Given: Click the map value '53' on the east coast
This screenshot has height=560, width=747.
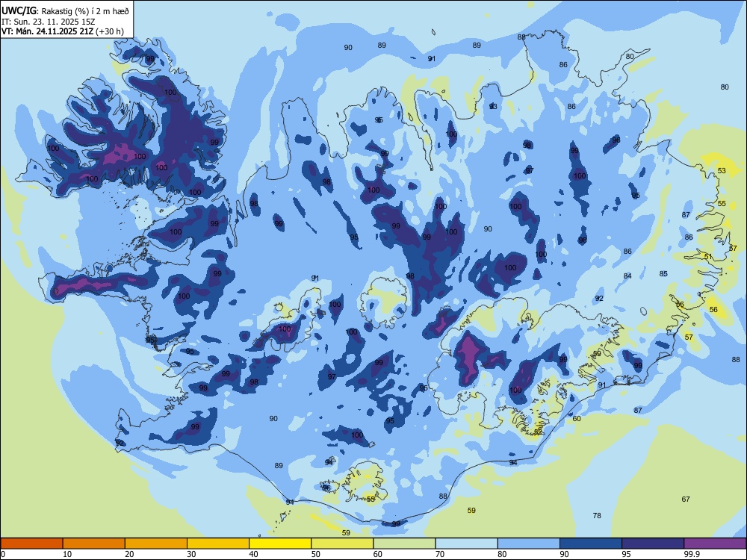Looking at the screenshot, I should click(x=722, y=170).
